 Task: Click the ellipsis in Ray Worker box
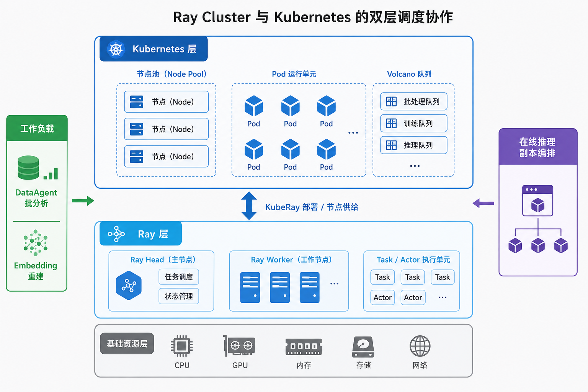tap(334, 284)
